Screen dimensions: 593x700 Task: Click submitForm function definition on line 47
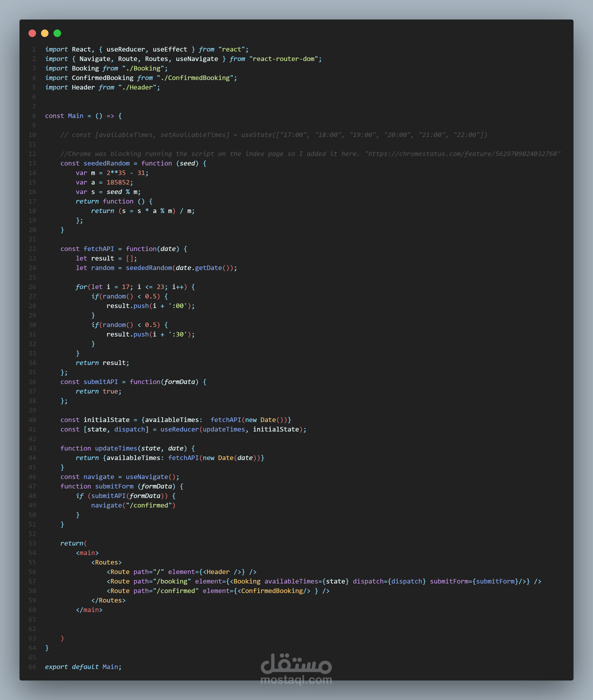122,486
